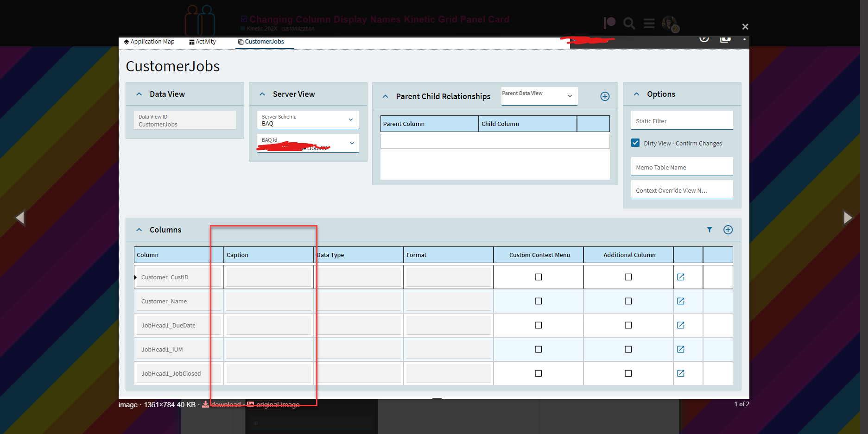Collapse the Server View panel
The height and width of the screenshot is (434, 868).
262,94
